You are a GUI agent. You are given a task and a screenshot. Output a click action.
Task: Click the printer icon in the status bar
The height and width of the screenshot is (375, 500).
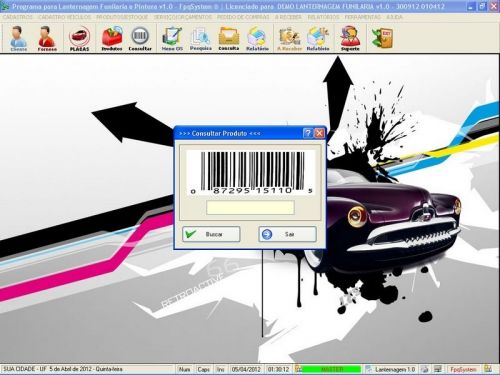click(x=425, y=369)
